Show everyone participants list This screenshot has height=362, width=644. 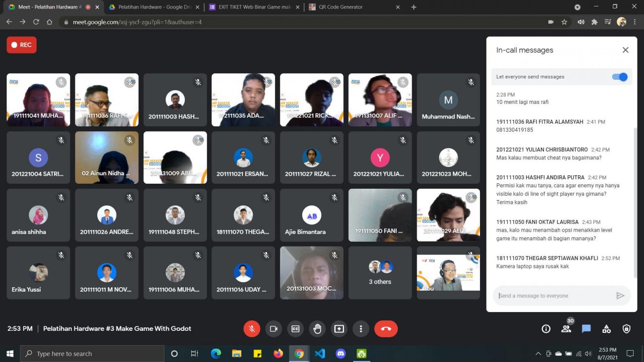point(566,329)
